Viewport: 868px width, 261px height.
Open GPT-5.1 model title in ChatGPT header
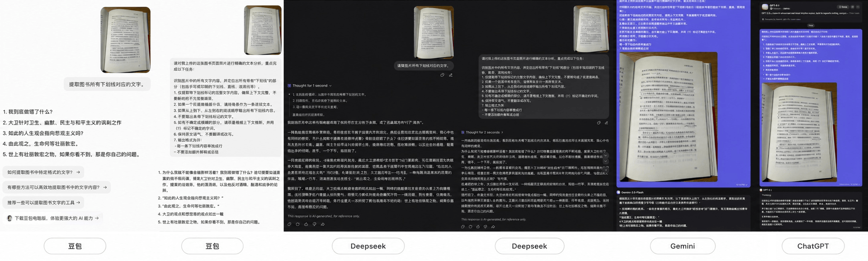[774, 5]
